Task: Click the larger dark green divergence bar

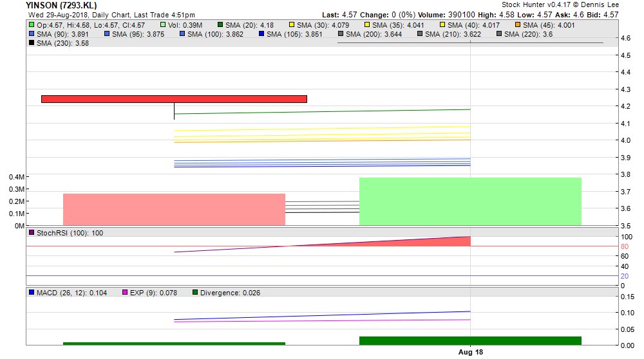Action: [470, 340]
